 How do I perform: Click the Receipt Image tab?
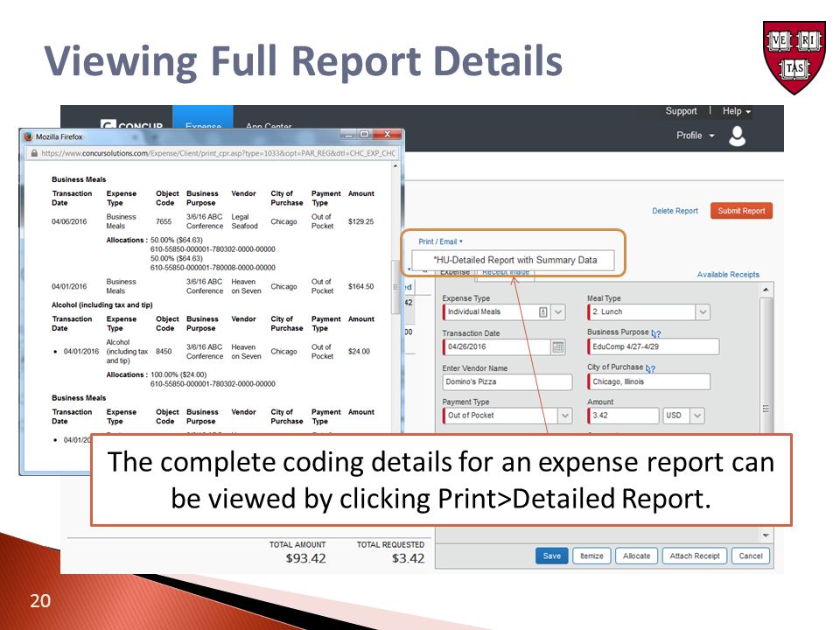point(505,272)
